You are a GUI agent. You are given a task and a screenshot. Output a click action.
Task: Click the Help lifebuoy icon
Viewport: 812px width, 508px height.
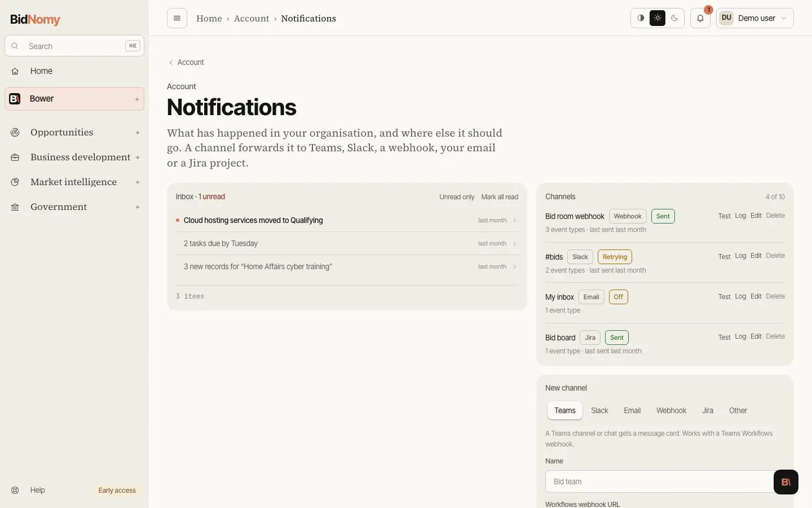pyautogui.click(x=15, y=490)
